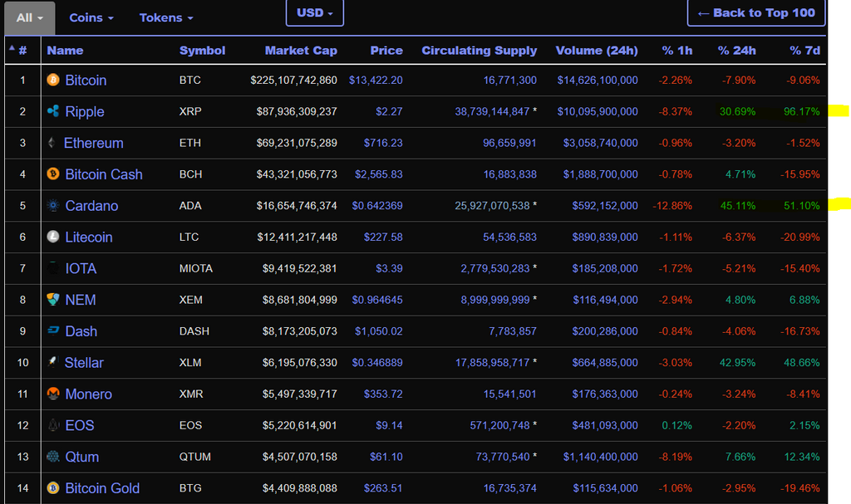Click the Dash logo icon
This screenshot has width=851, height=504.
click(x=52, y=330)
